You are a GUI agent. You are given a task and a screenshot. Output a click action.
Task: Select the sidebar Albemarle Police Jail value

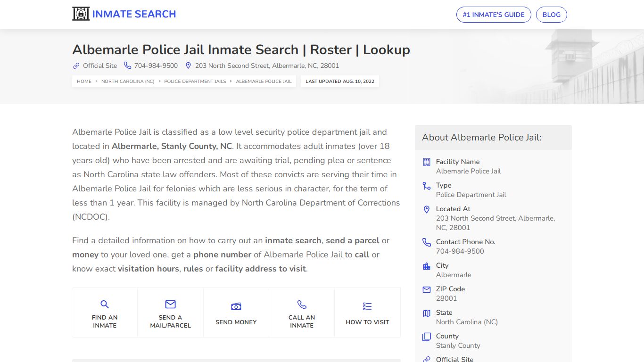[468, 171]
